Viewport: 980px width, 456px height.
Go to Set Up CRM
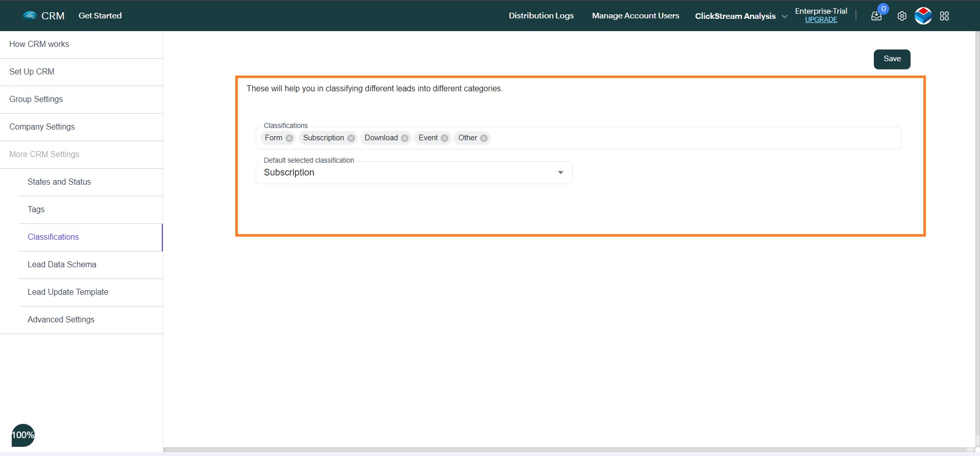(81, 72)
